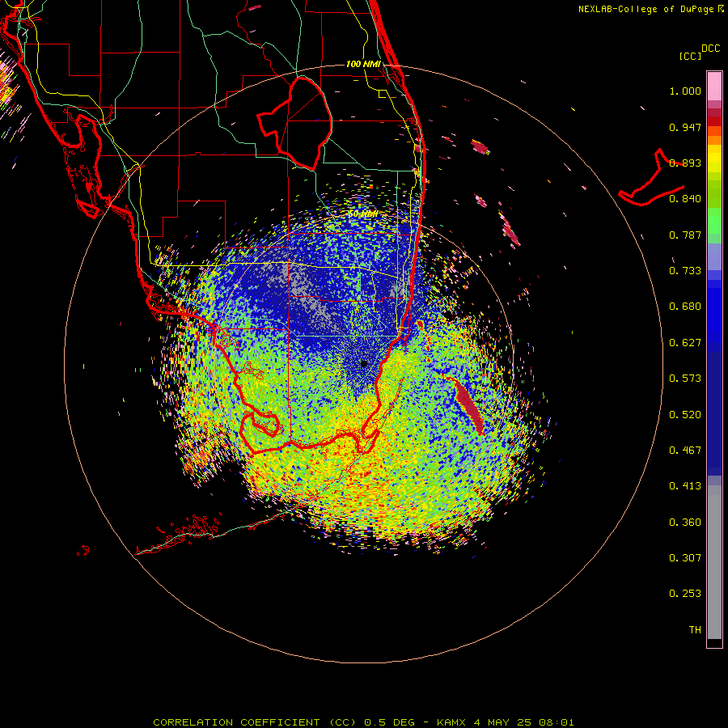Click the 50 NMI range ring label
The height and width of the screenshot is (728, 728).
pyautogui.click(x=363, y=214)
